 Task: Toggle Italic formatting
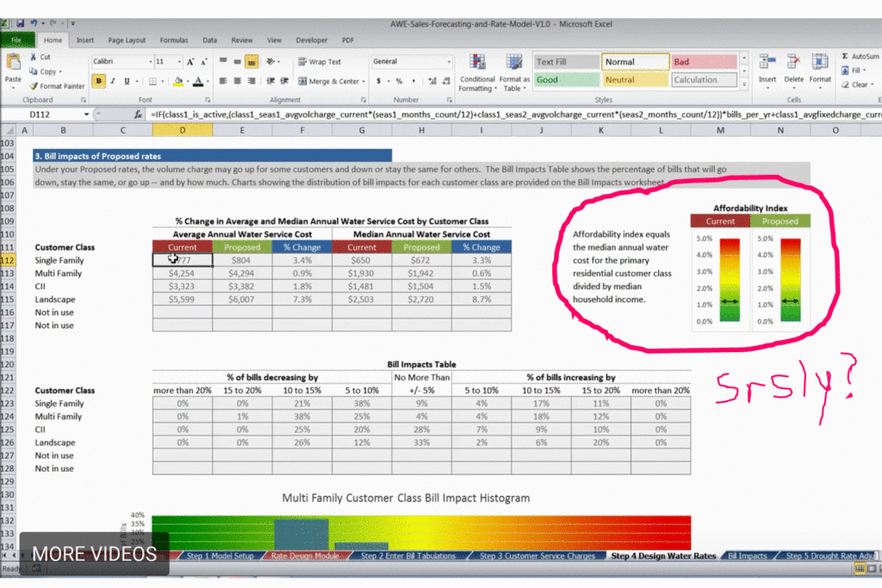point(113,82)
